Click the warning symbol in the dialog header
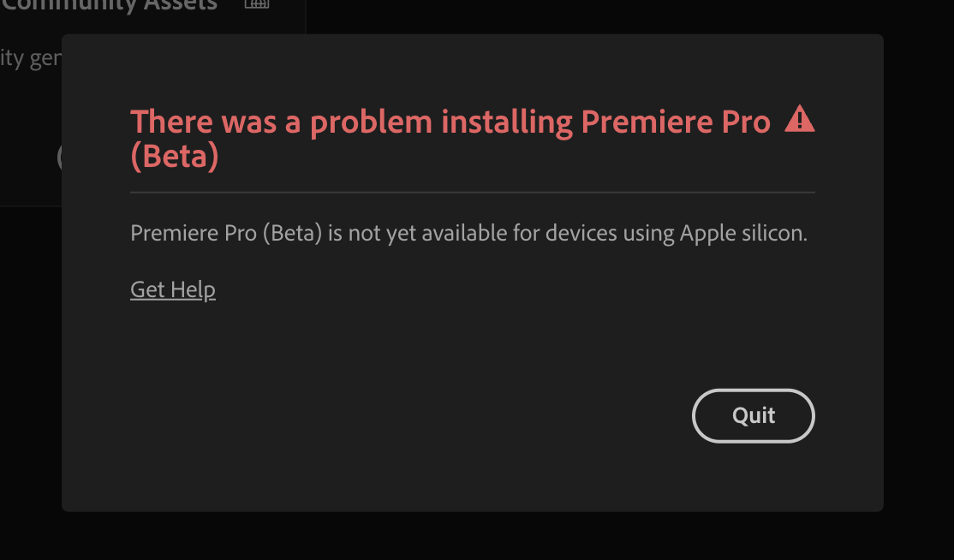The width and height of the screenshot is (954, 560). (x=802, y=120)
